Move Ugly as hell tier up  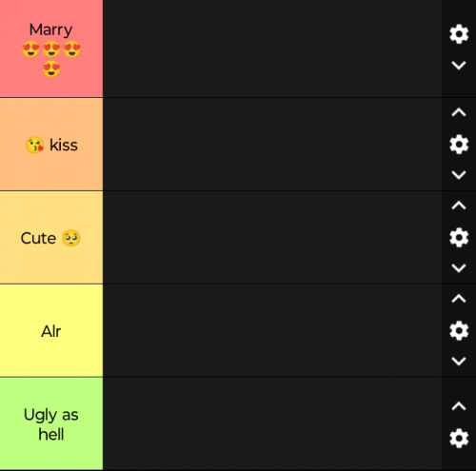click(x=459, y=406)
